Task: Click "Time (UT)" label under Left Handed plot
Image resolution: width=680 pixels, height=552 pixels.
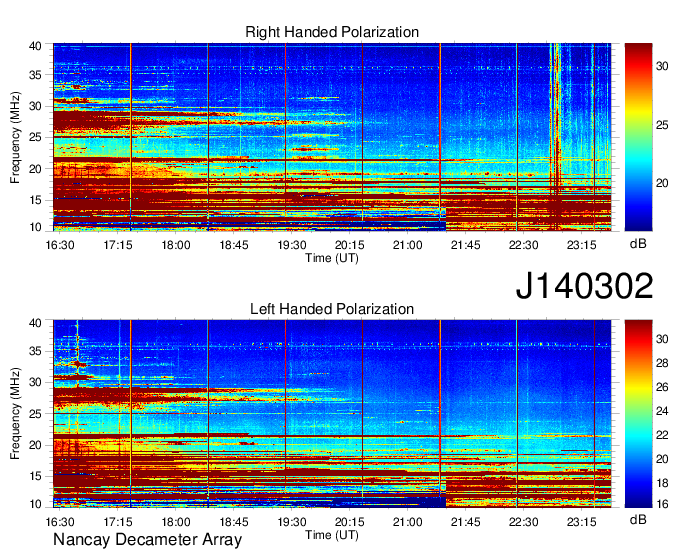Action: 332,535
